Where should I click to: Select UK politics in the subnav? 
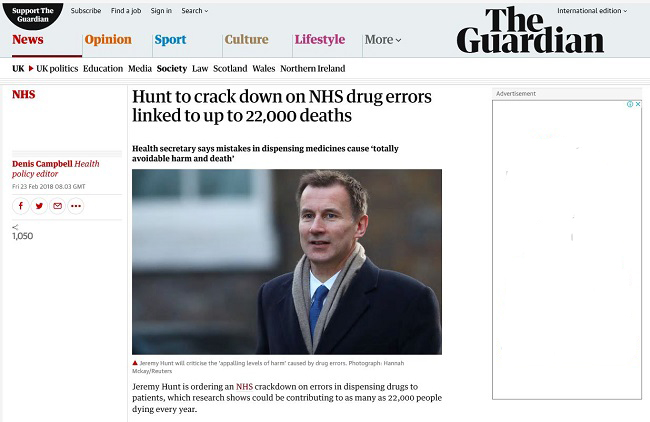coord(56,69)
